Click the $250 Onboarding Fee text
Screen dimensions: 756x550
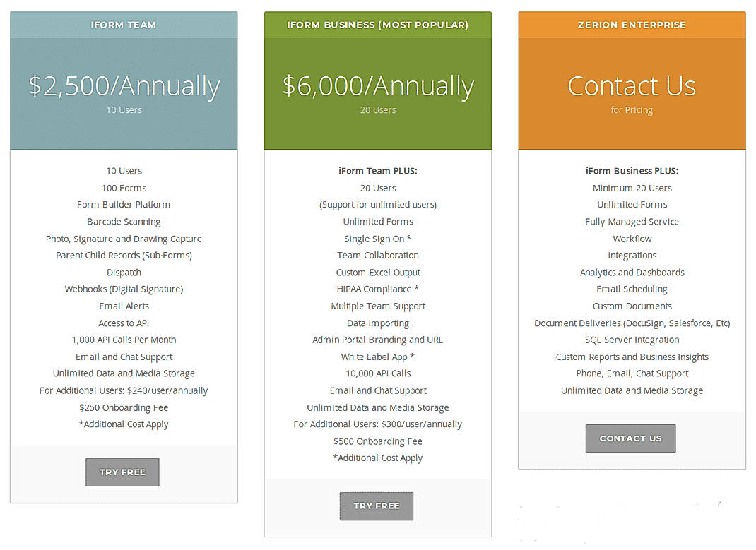124,407
